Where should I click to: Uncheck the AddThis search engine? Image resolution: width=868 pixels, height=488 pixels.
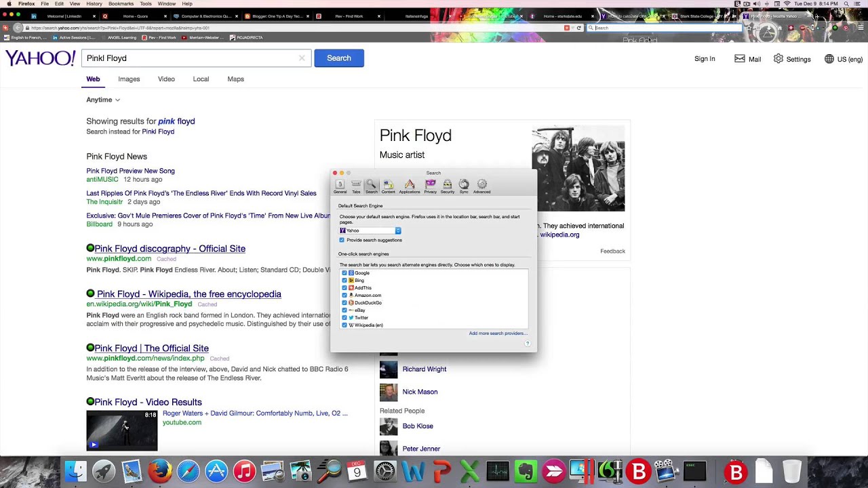(344, 288)
